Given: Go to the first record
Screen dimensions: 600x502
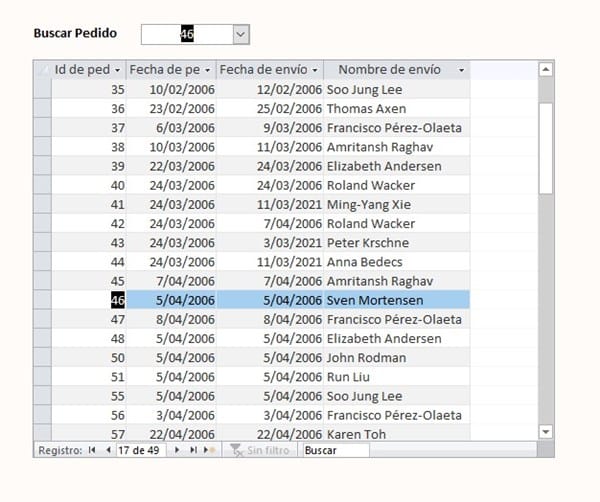Looking at the screenshot, I should (93, 451).
